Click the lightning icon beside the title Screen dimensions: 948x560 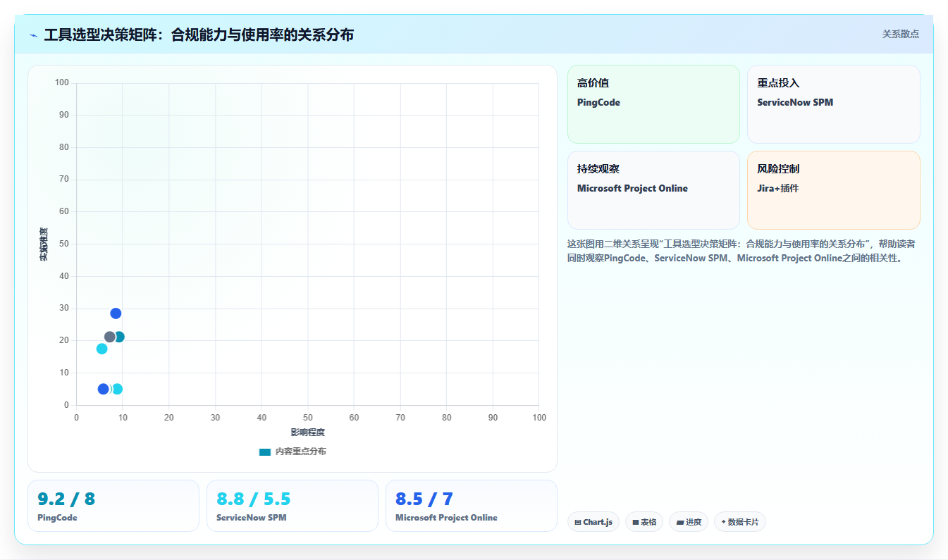pos(34,35)
